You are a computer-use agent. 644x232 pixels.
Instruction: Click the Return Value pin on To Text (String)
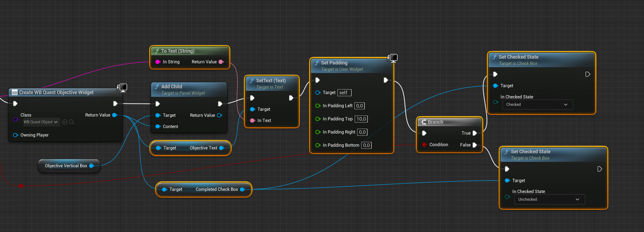221,62
